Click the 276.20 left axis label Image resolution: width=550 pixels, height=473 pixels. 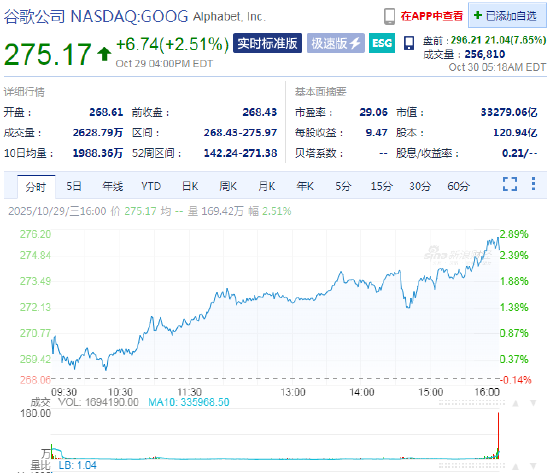pos(35,234)
